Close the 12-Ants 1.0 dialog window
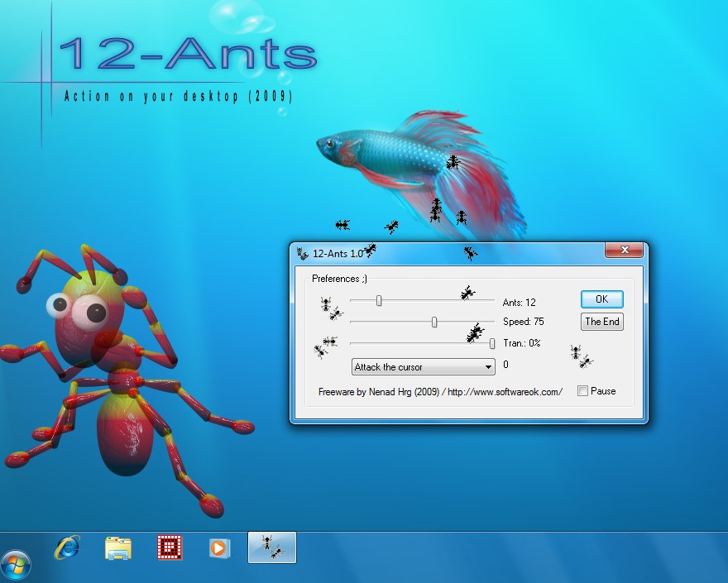 coord(624,250)
